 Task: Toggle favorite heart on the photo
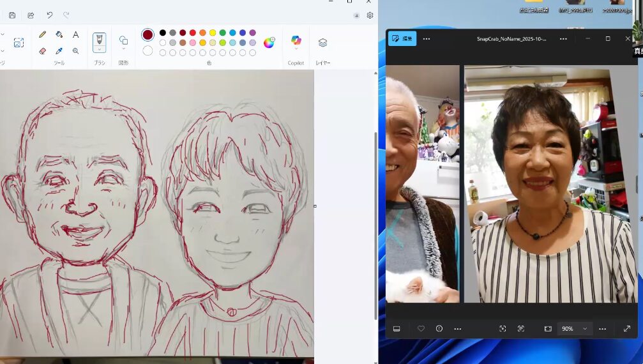pos(421,328)
